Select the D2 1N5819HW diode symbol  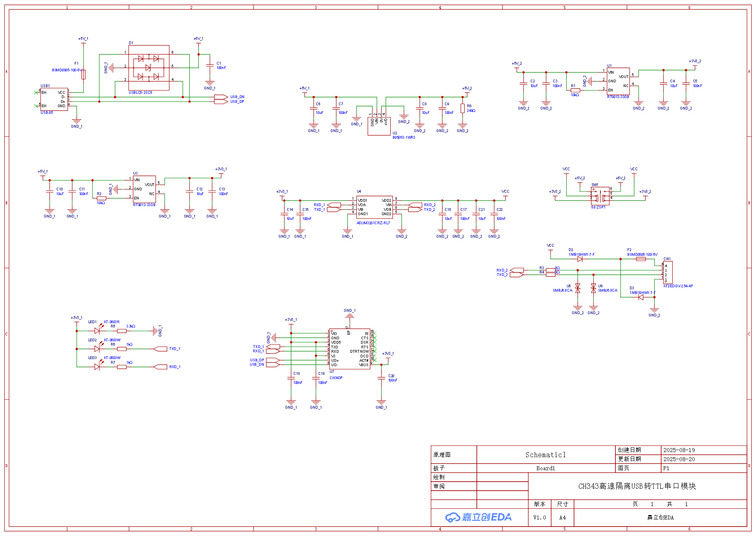tap(580, 259)
